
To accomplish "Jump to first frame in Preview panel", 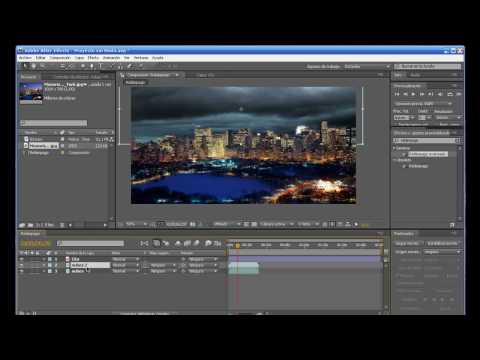I will coord(397,94).
